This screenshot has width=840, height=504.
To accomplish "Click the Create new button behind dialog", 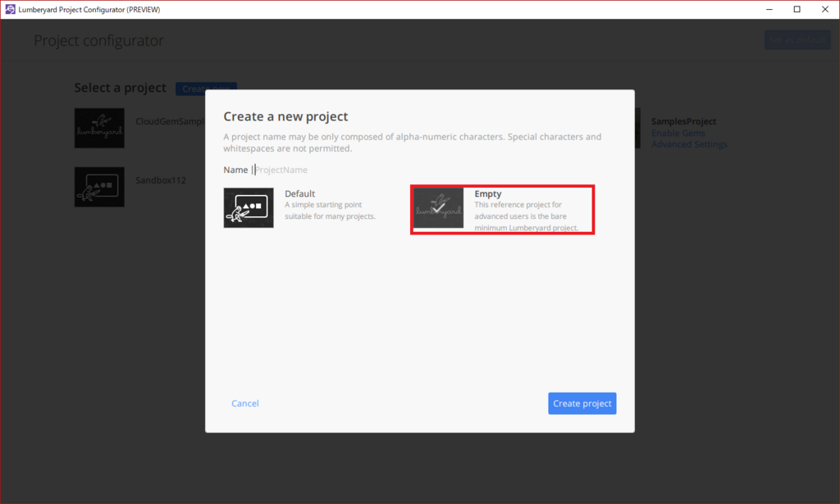I will [206, 89].
